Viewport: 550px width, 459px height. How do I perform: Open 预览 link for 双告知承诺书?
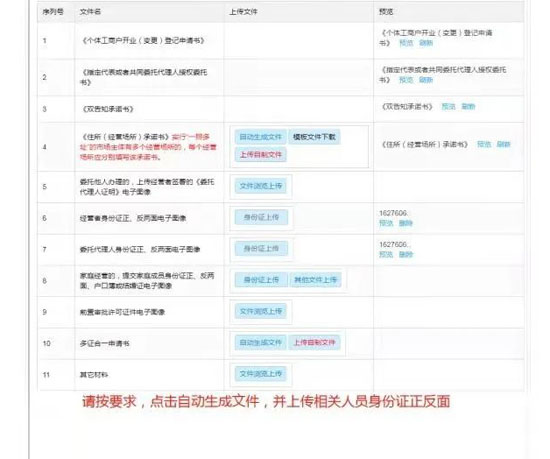click(448, 107)
